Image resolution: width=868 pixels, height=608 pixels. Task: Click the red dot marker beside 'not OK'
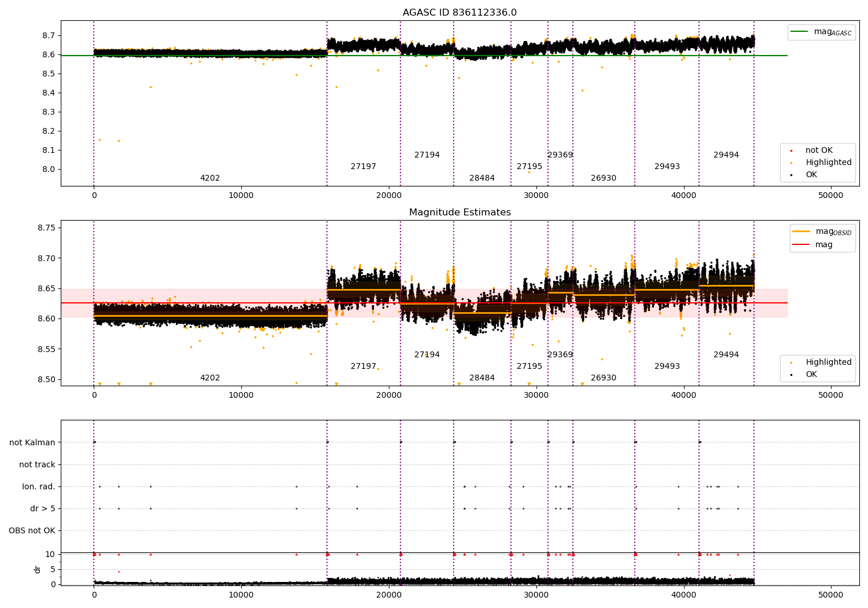click(791, 151)
